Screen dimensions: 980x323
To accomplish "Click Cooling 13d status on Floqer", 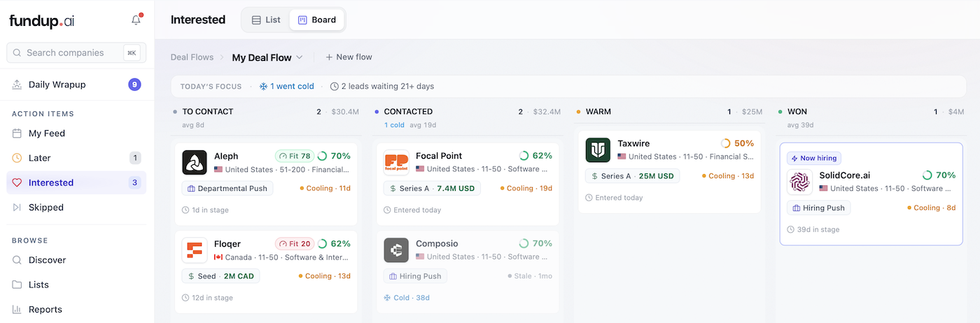I will 325,276.
